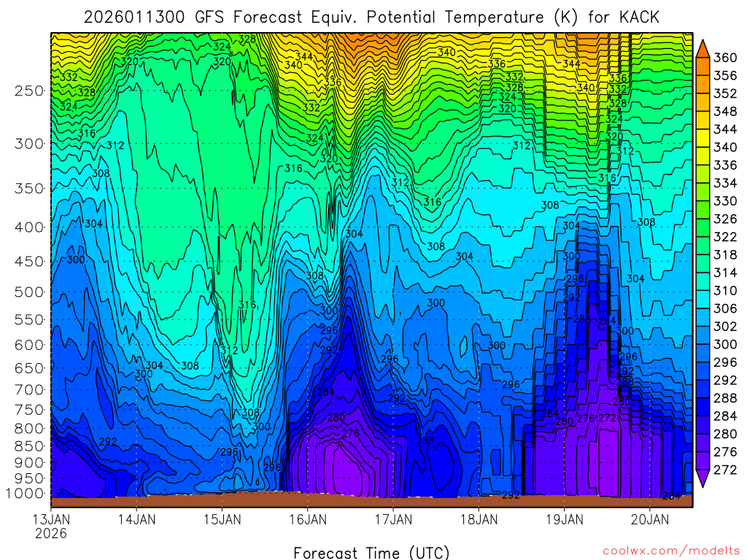Pick the legend swatch between 356 and 360
747x560 pixels.
point(703,66)
